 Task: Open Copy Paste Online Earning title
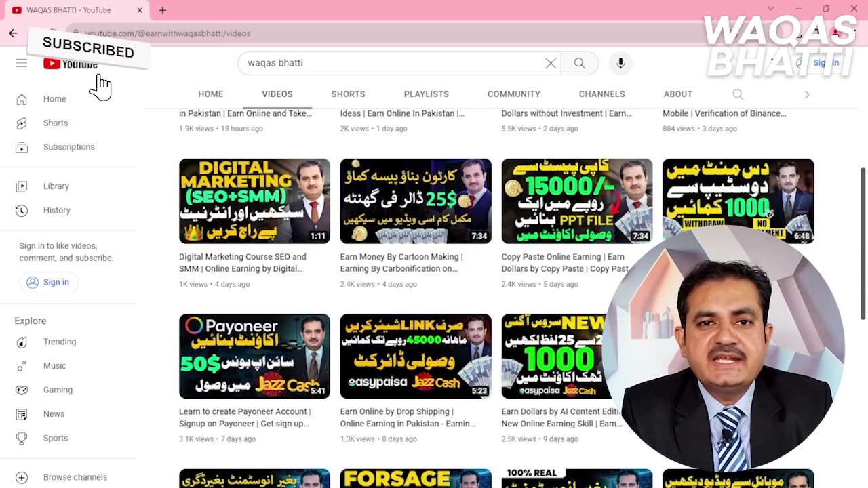click(565, 263)
